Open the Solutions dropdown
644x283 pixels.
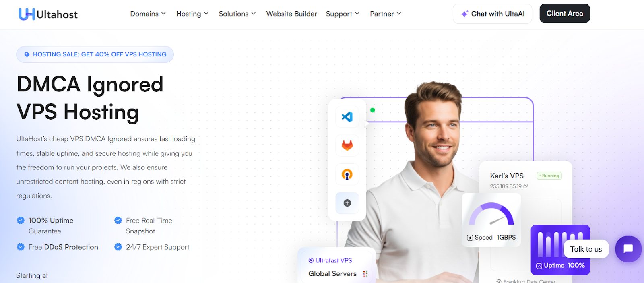[237, 14]
